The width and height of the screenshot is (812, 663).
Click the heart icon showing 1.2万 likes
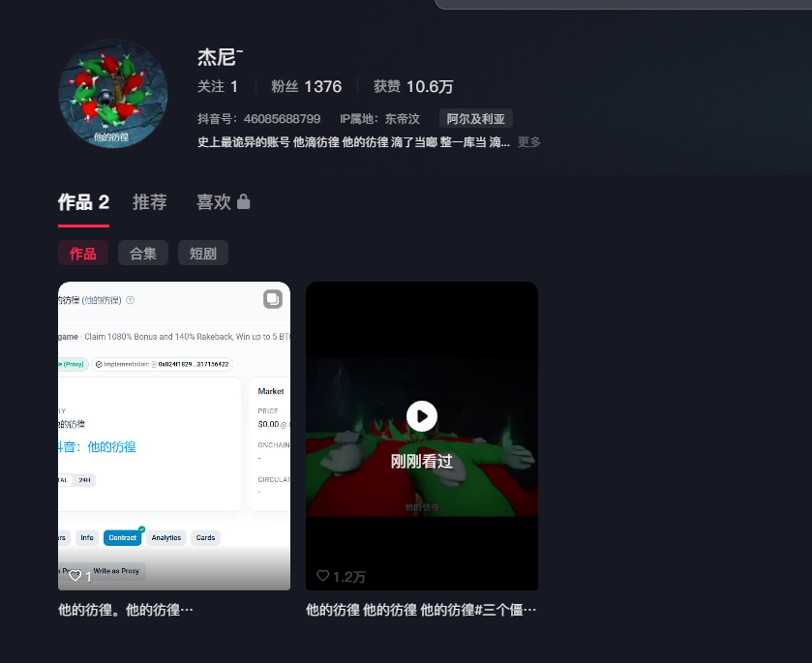click(323, 576)
